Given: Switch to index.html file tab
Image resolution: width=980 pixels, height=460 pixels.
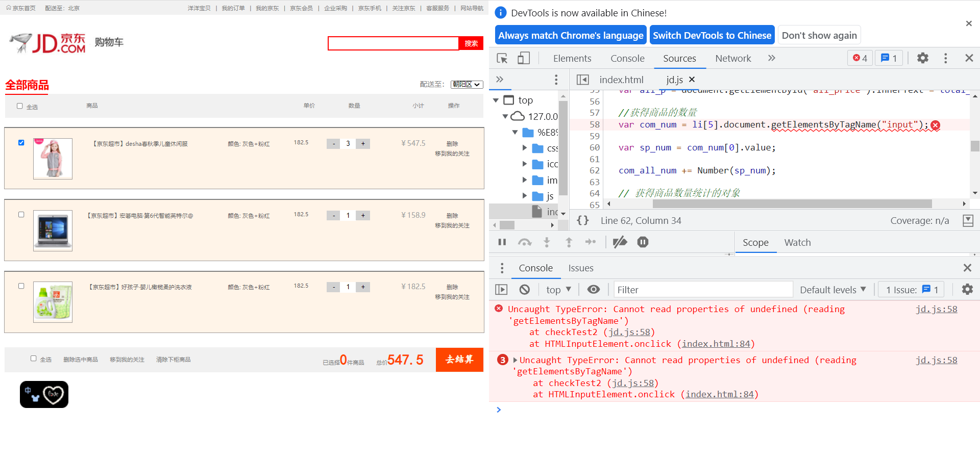Looking at the screenshot, I should [x=621, y=80].
